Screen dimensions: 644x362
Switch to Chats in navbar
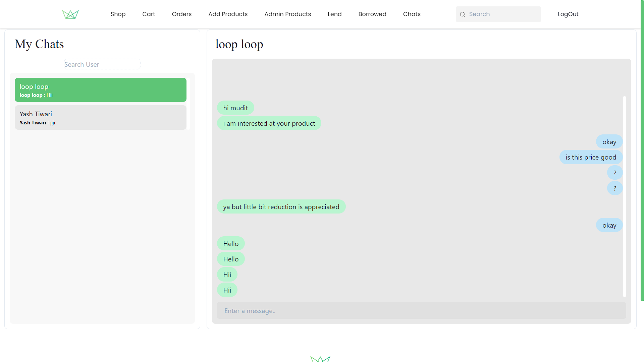point(412,14)
